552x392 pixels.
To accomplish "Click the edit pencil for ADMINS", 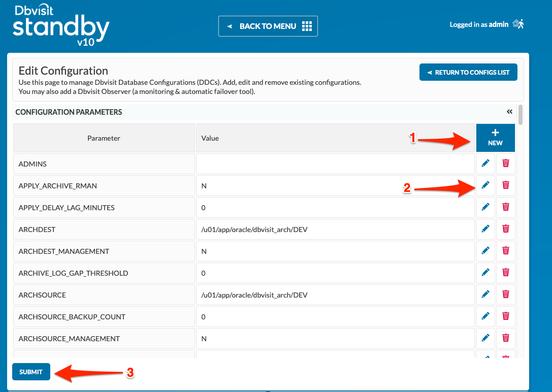I will click(x=485, y=163).
